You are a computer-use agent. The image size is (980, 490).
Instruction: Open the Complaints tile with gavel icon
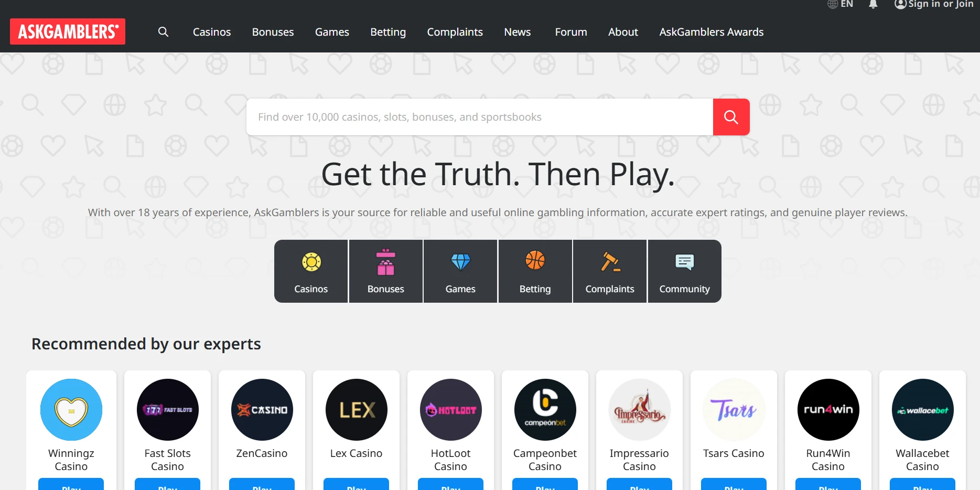[610, 271]
